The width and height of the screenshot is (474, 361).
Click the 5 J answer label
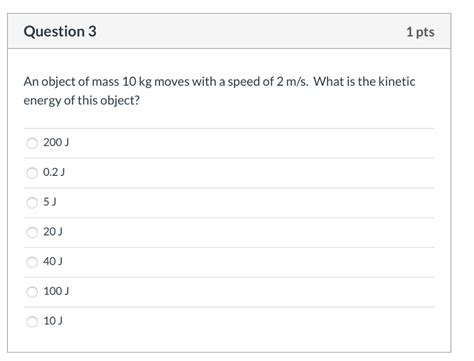click(50, 202)
